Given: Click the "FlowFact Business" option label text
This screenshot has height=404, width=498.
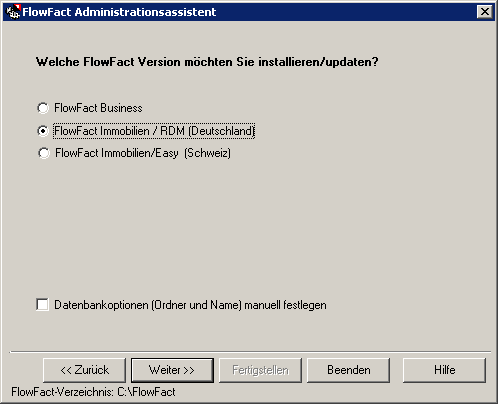Looking at the screenshot, I should pos(98,108).
